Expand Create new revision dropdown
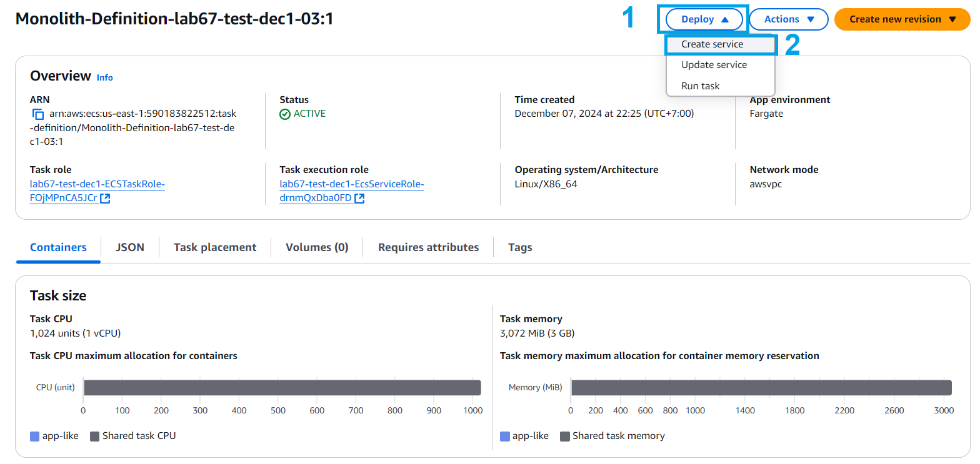 [x=902, y=19]
